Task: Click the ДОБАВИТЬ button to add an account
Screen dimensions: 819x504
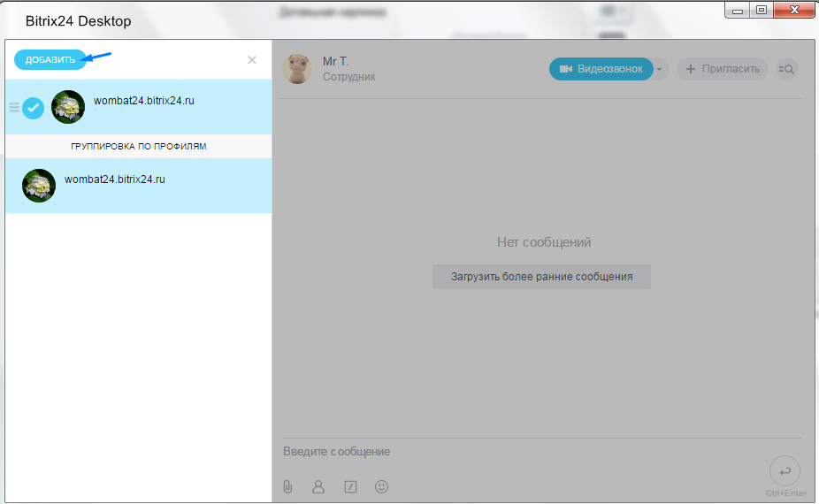Action: point(50,59)
